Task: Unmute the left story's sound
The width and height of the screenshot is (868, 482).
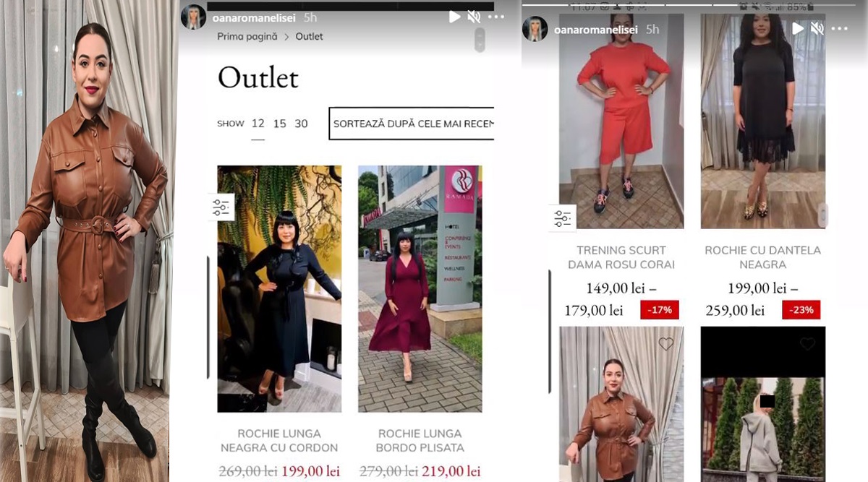Action: pyautogui.click(x=474, y=17)
